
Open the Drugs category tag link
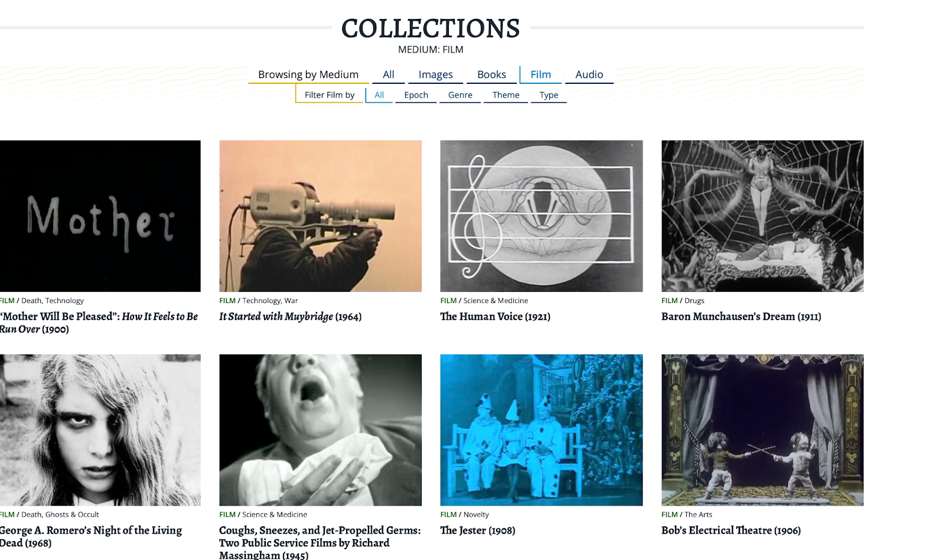pos(695,301)
